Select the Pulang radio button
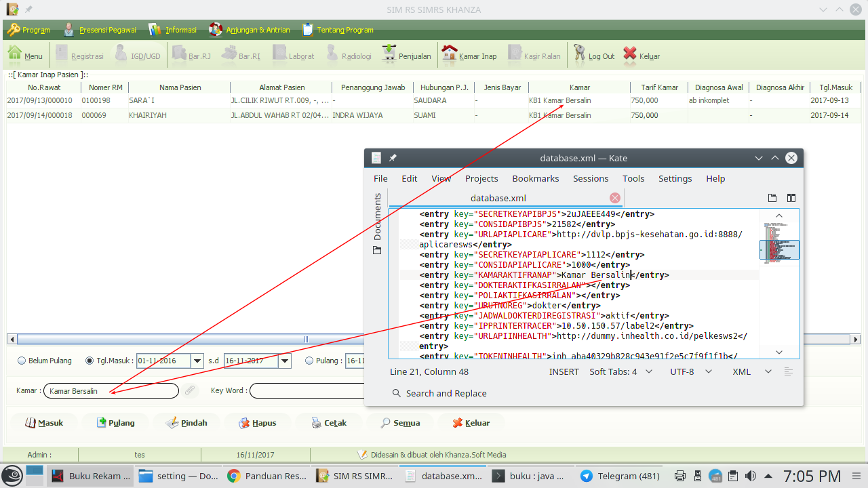Viewport: 868px width, 488px height. (x=309, y=361)
